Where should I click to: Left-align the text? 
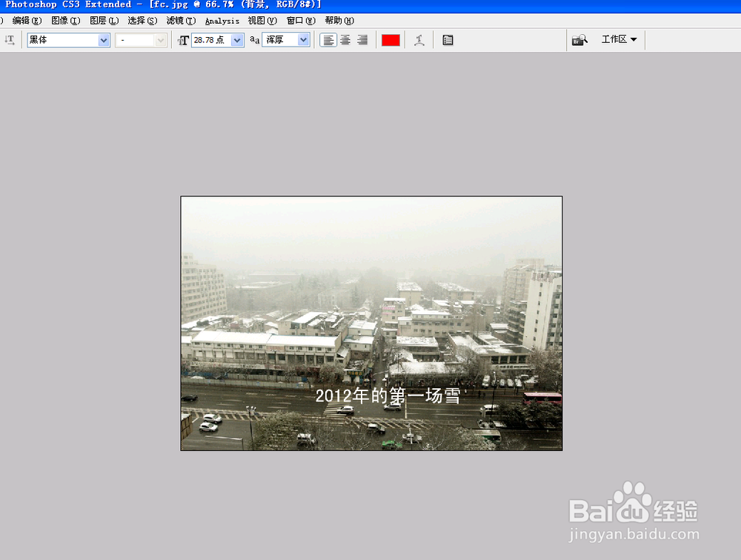328,40
